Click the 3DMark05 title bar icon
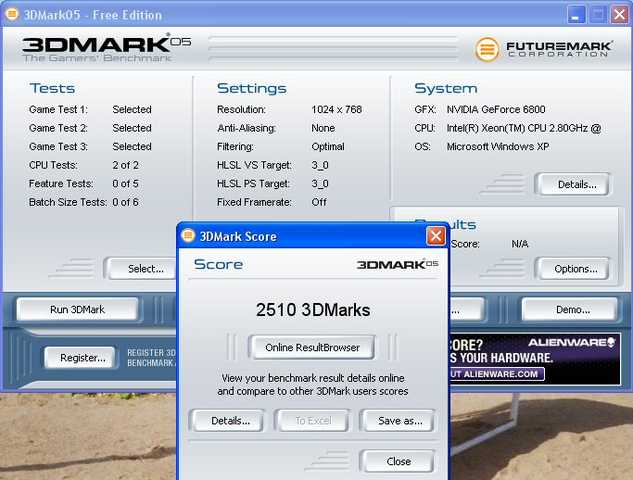The height and width of the screenshot is (480, 633). tap(12, 14)
